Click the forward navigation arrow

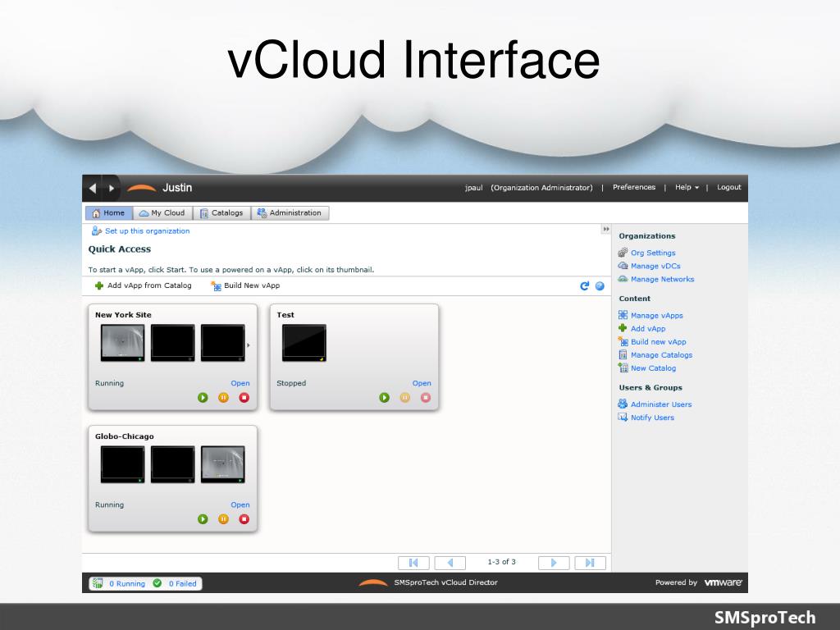pos(112,188)
